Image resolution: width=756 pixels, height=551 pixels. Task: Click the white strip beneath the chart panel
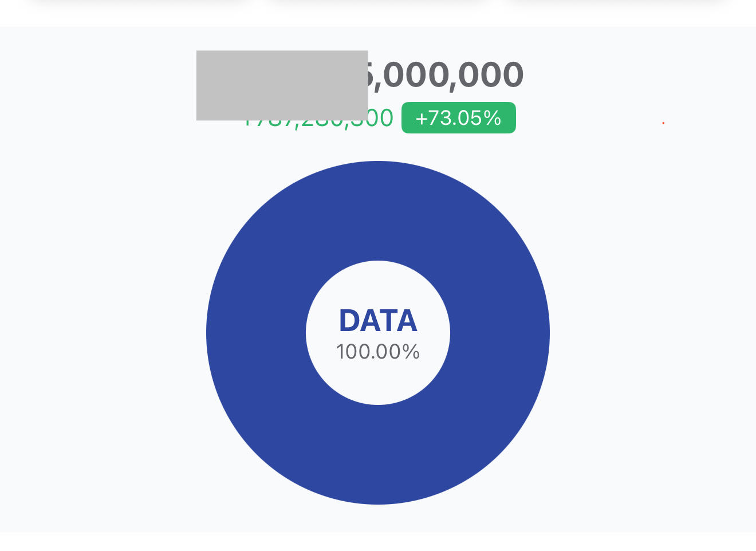tap(378, 542)
